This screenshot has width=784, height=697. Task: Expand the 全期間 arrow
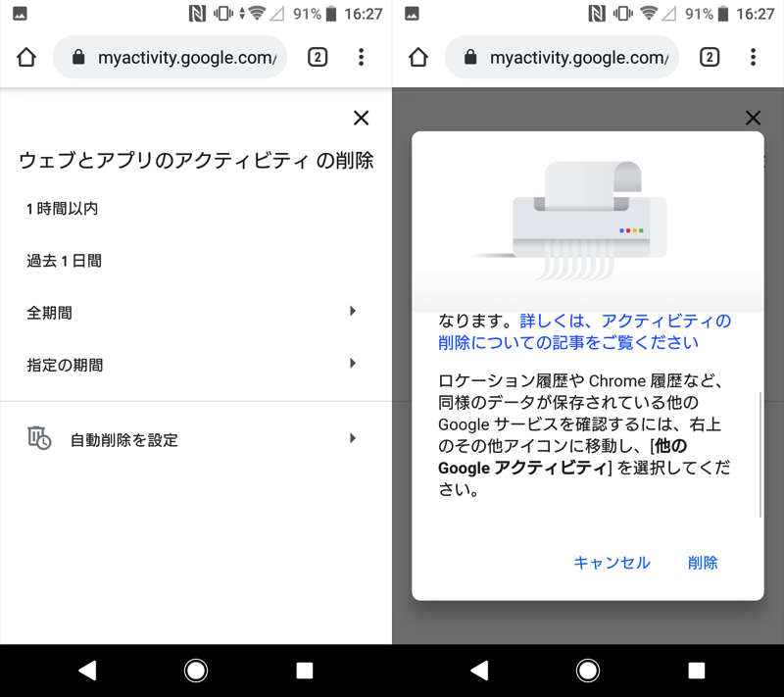pyautogui.click(x=353, y=312)
